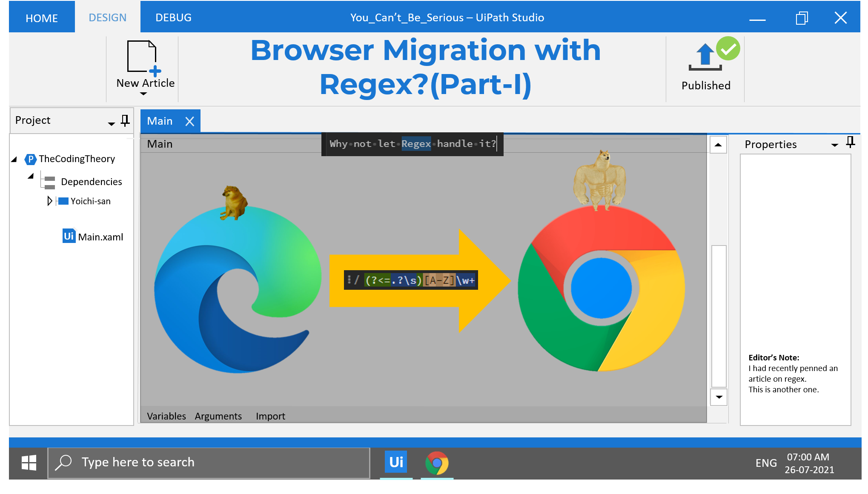Click the 'Type here to search' box
The width and height of the screenshot is (868, 494).
click(x=209, y=463)
